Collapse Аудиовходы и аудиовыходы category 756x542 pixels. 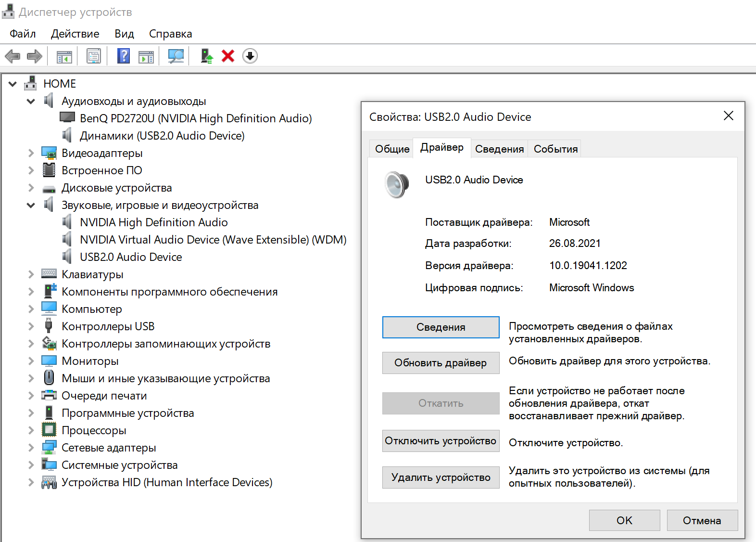coord(31,102)
